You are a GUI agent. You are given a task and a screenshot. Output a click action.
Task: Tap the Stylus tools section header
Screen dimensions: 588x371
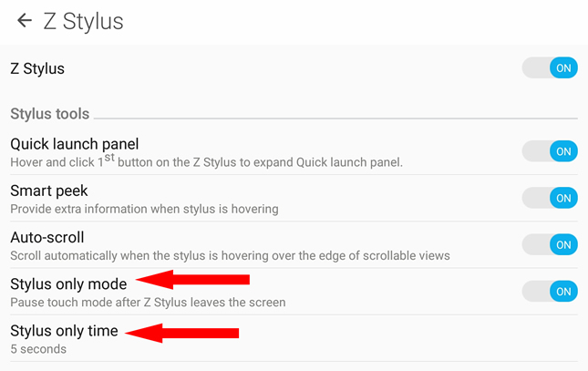coord(50,114)
